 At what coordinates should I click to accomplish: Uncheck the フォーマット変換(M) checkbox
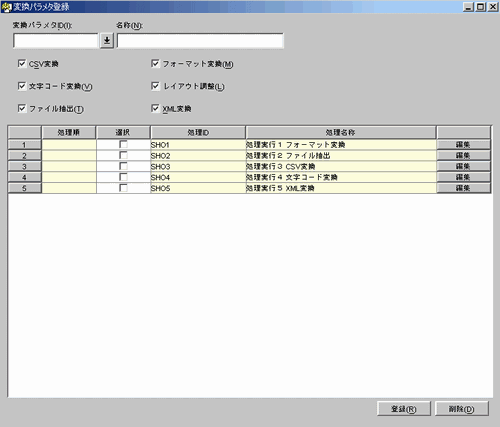click(x=155, y=63)
